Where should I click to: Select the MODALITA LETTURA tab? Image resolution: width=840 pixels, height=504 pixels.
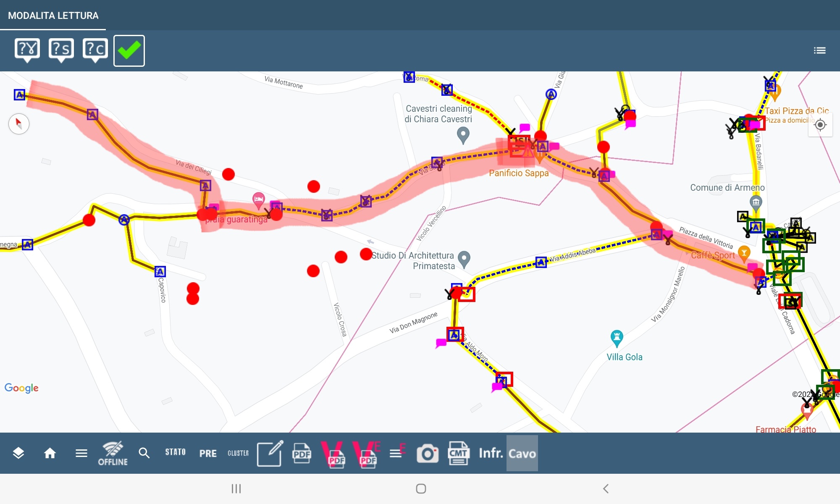click(53, 16)
